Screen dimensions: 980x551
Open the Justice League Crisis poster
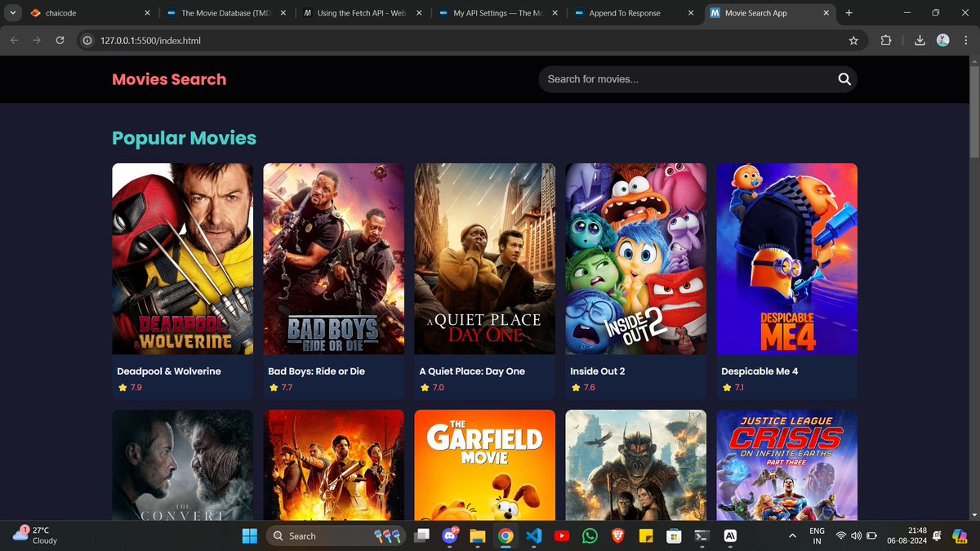click(x=787, y=464)
